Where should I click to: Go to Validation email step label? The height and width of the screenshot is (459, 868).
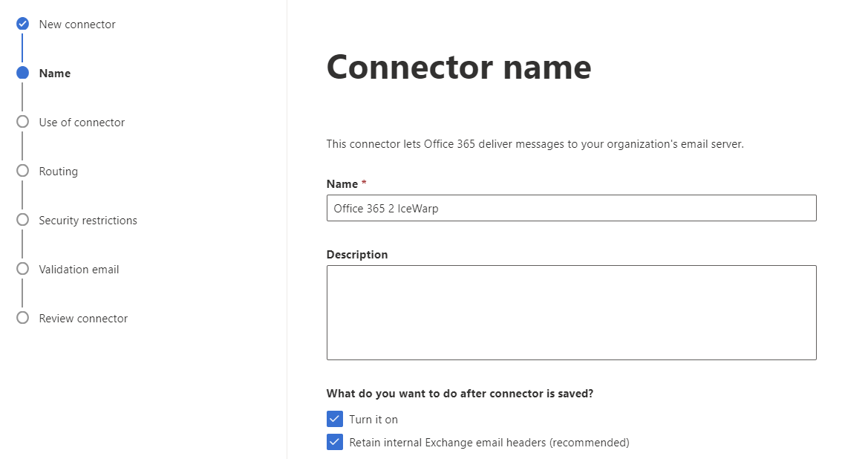click(79, 270)
